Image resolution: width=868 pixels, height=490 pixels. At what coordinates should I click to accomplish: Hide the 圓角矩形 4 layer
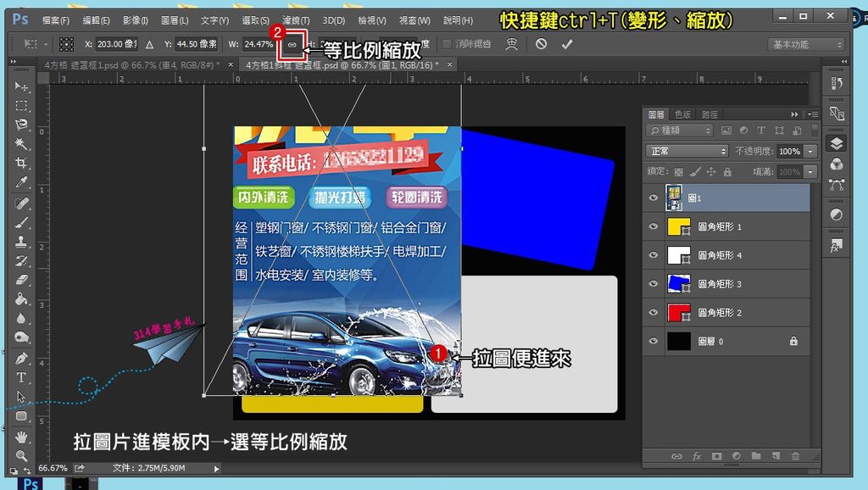point(654,255)
